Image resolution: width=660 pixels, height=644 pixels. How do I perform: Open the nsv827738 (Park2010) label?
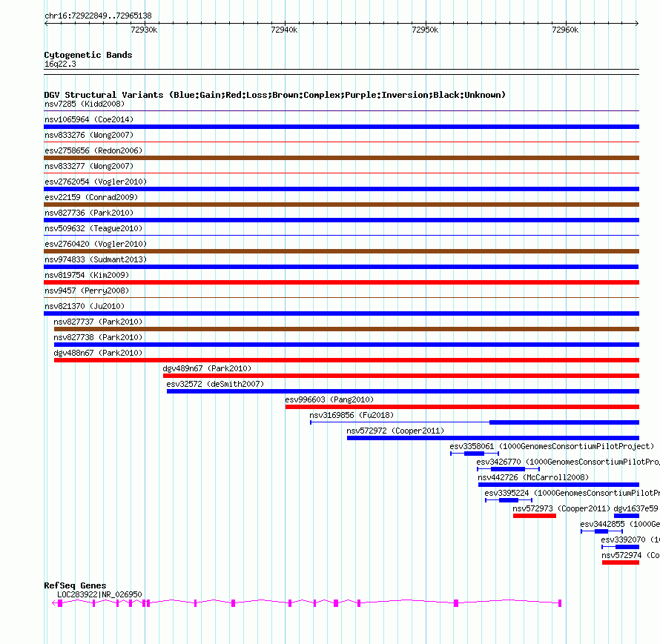(x=98, y=337)
